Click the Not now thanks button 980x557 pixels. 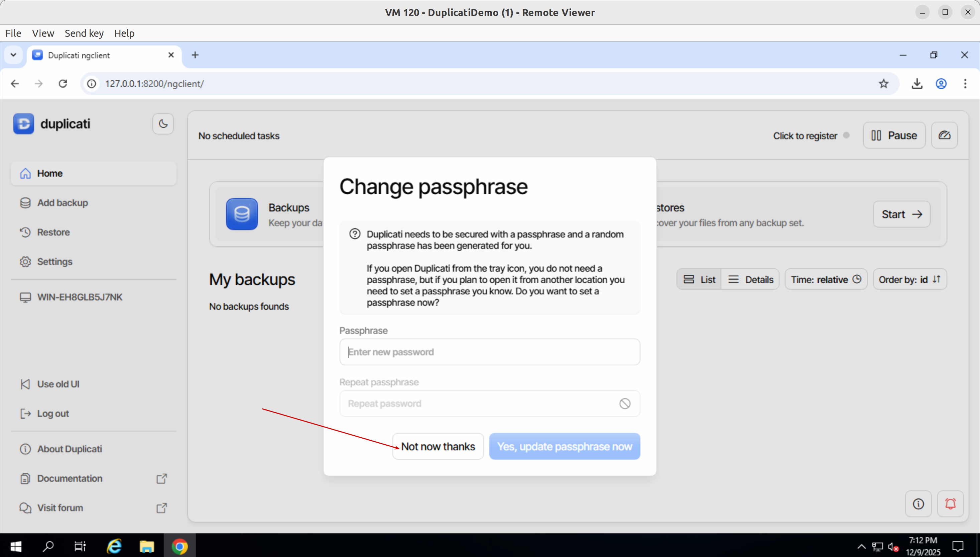438,447
